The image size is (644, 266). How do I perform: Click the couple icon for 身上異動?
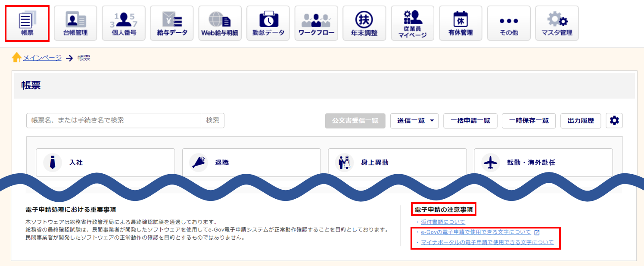(x=345, y=163)
